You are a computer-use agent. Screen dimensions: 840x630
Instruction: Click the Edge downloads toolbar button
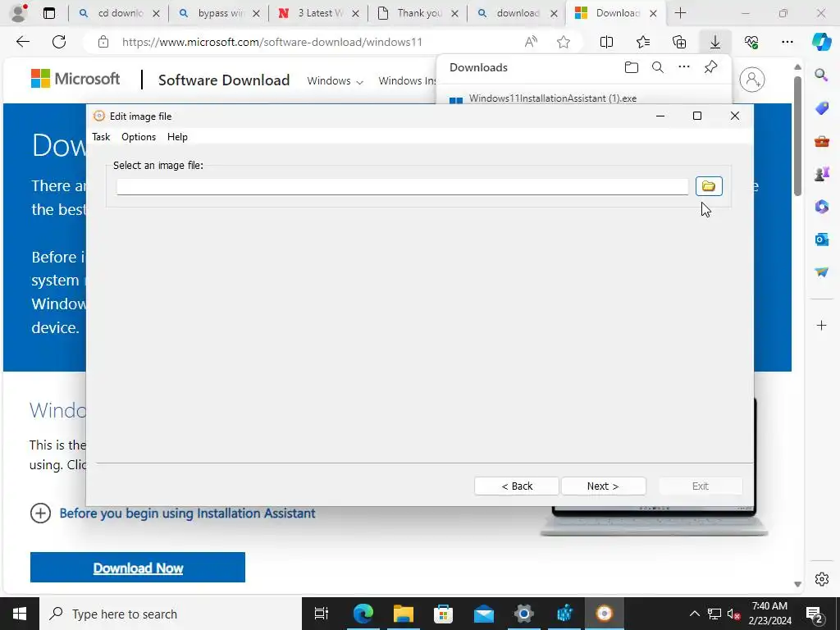click(x=715, y=42)
